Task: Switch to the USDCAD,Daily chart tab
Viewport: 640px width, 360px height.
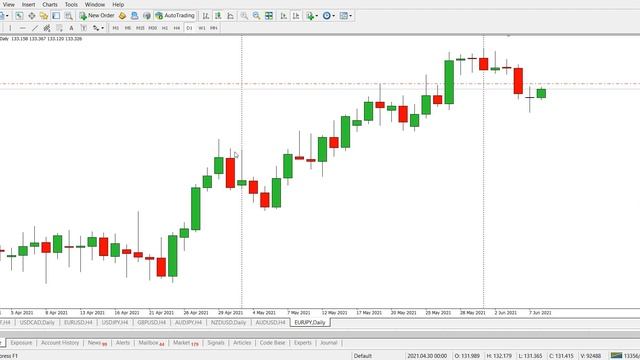Action: pos(37,322)
